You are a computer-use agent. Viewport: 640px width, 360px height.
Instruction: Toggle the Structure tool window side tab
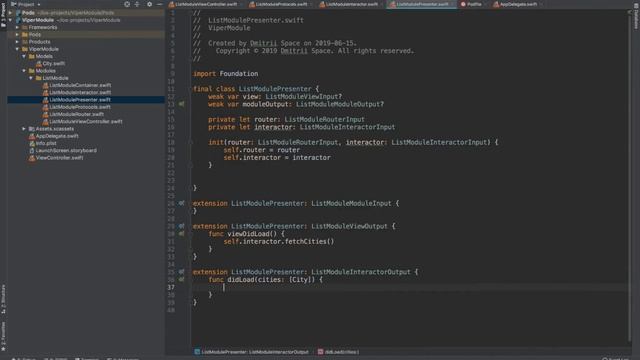click(x=3, y=299)
